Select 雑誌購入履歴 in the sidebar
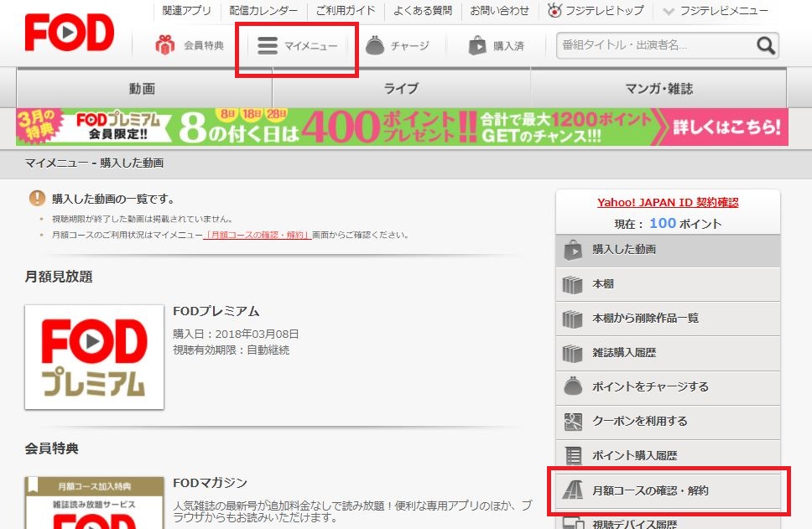The width and height of the screenshot is (812, 529). click(668, 353)
